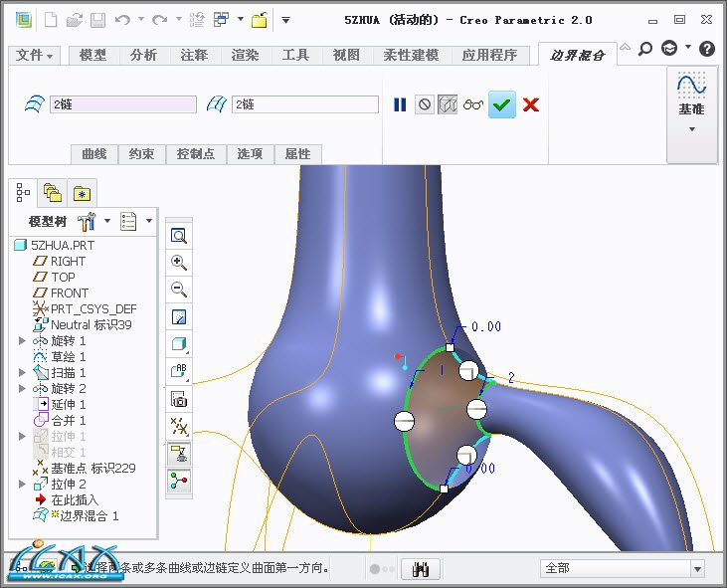Select the favorites navigator tab
This screenshot has height=588, width=727.
pyautogui.click(x=83, y=193)
